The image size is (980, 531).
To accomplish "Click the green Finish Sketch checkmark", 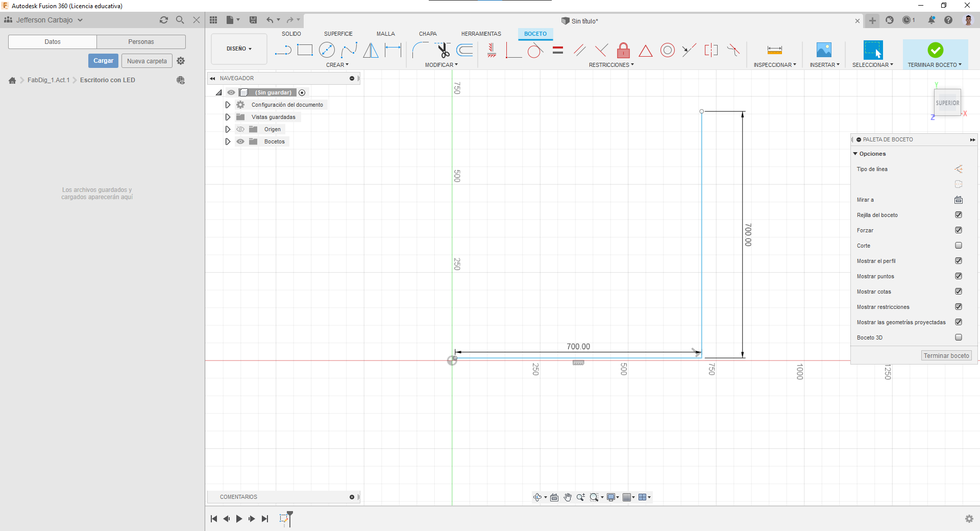I will click(935, 50).
